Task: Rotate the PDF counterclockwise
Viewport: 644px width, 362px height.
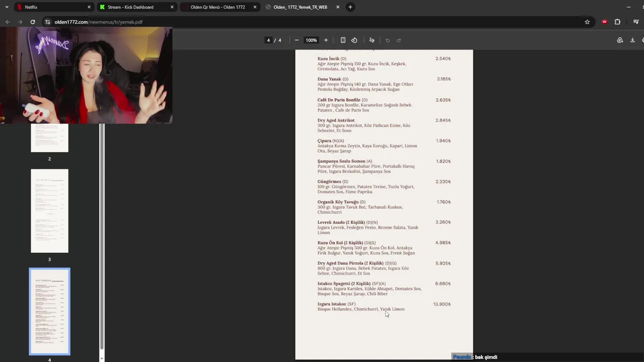Action: point(354,40)
